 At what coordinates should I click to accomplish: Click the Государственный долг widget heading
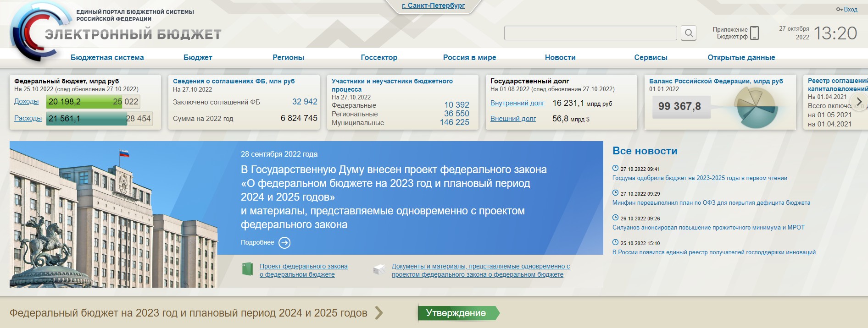pyautogui.click(x=530, y=81)
